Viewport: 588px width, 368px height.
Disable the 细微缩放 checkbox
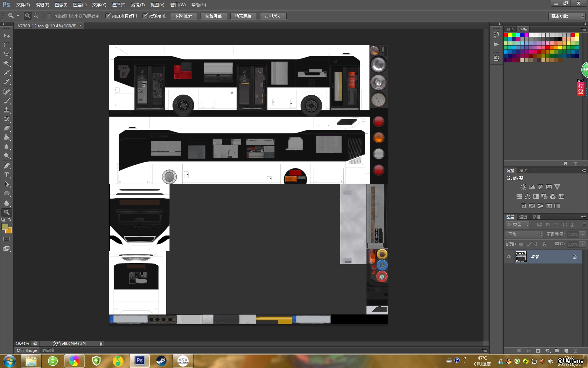(x=145, y=16)
